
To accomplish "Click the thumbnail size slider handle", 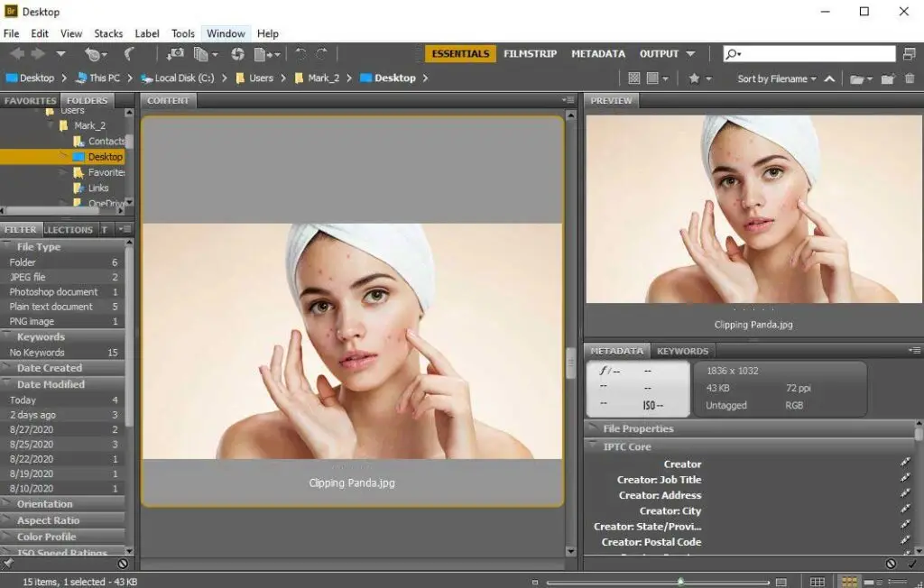I will 680,582.
